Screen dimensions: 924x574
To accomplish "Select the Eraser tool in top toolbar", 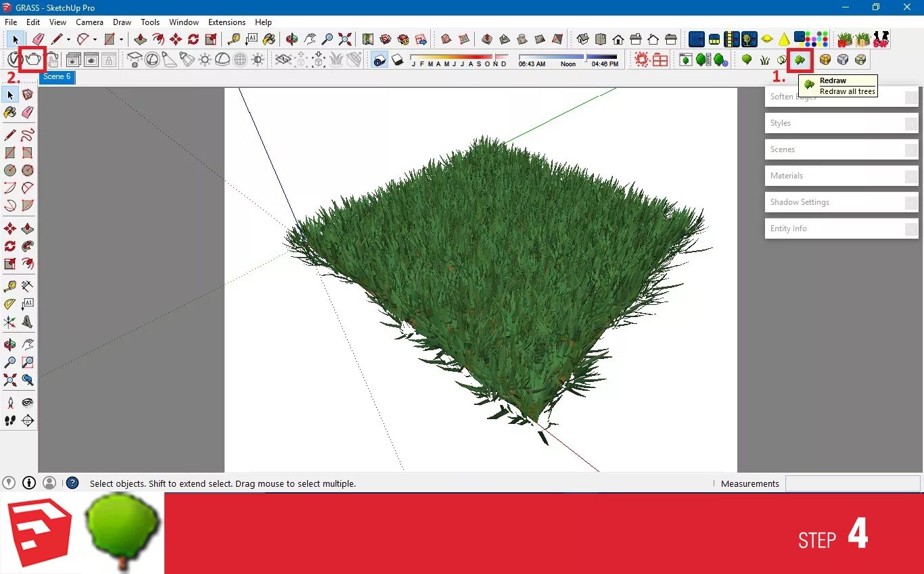I will 39,39.
